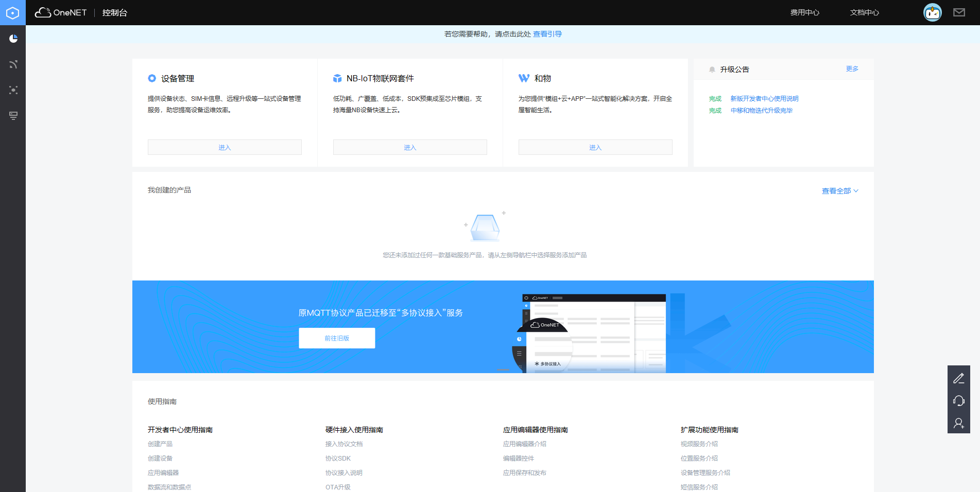Select the hexagon node icon in left sidebar
The width and height of the screenshot is (980, 492).
coord(13,90)
